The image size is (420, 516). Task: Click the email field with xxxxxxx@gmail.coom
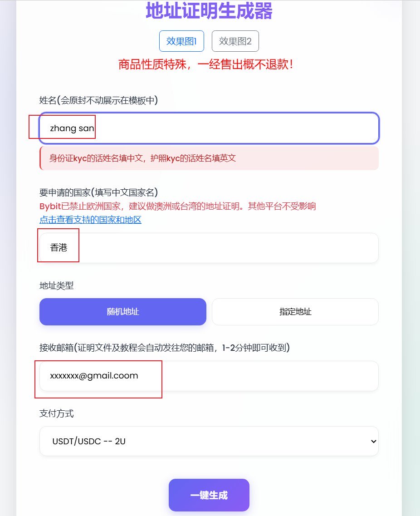(209, 376)
